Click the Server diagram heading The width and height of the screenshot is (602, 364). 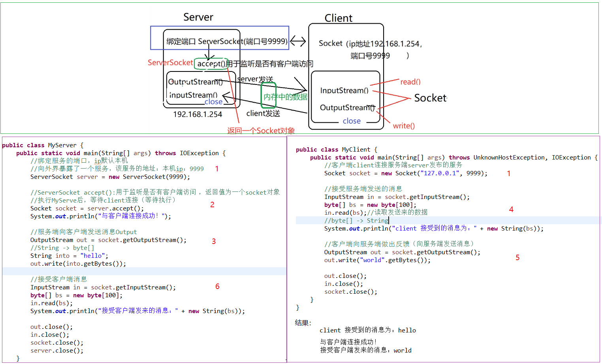[198, 17]
